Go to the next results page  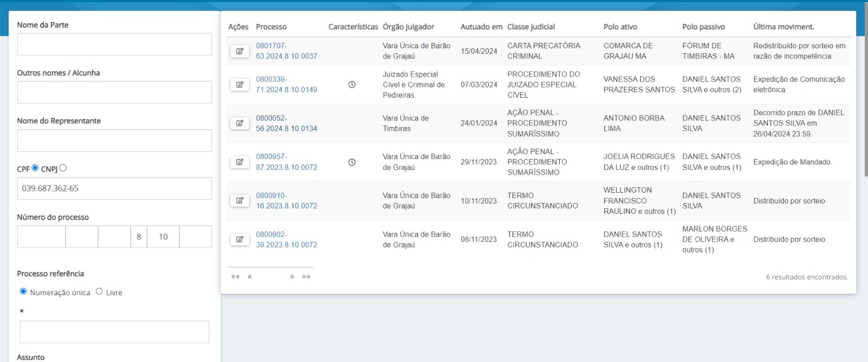point(292,277)
